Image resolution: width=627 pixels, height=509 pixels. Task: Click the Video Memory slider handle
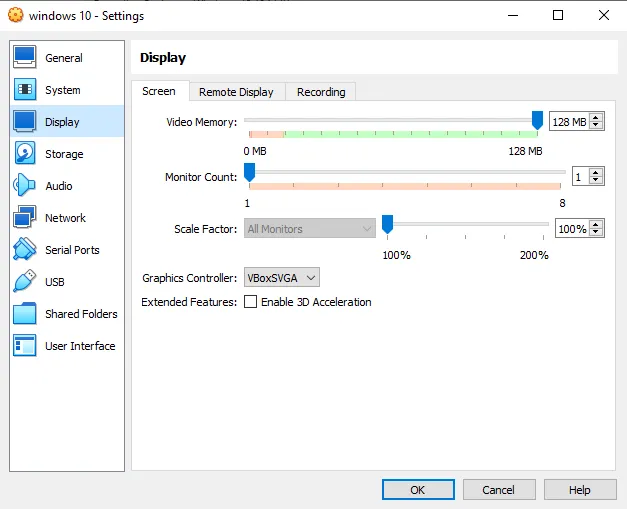click(537, 120)
